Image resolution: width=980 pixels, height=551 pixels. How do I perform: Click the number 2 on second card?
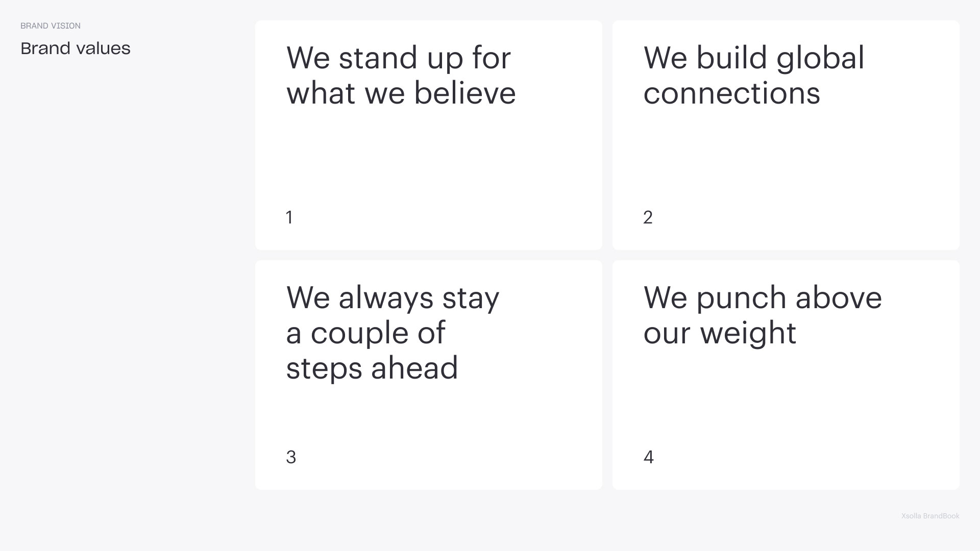click(648, 218)
